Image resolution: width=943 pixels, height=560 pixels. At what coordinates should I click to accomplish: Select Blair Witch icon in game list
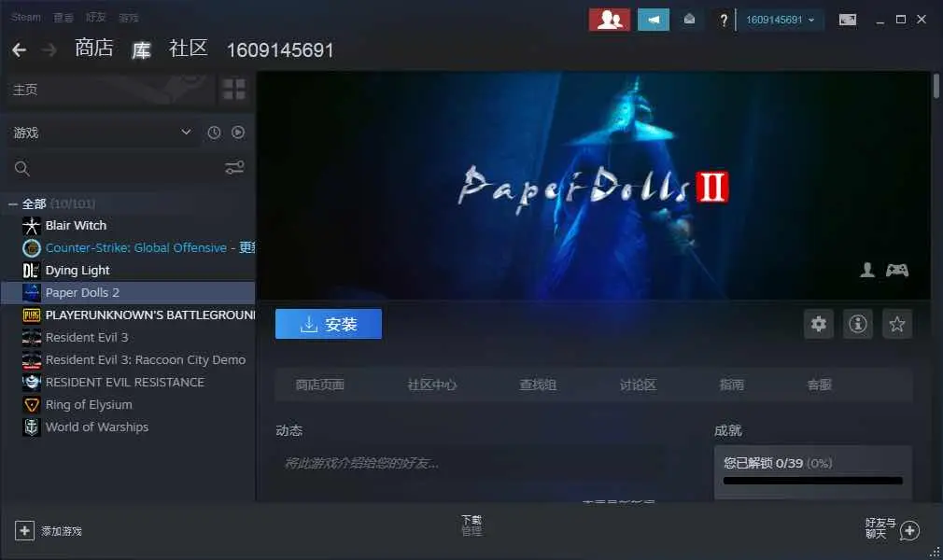[31, 226]
